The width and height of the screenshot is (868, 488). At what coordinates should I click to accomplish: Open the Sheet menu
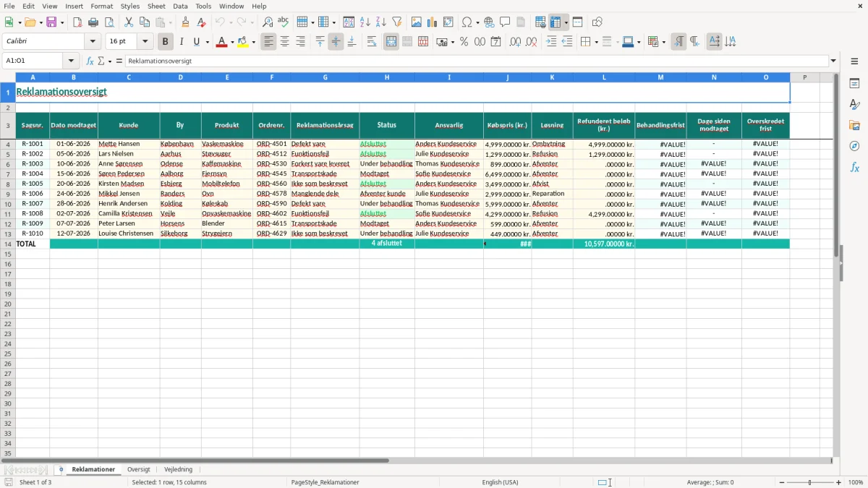156,6
